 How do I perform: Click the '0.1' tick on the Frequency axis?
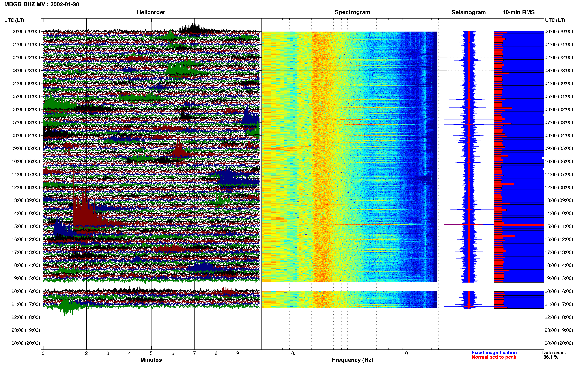295,353
